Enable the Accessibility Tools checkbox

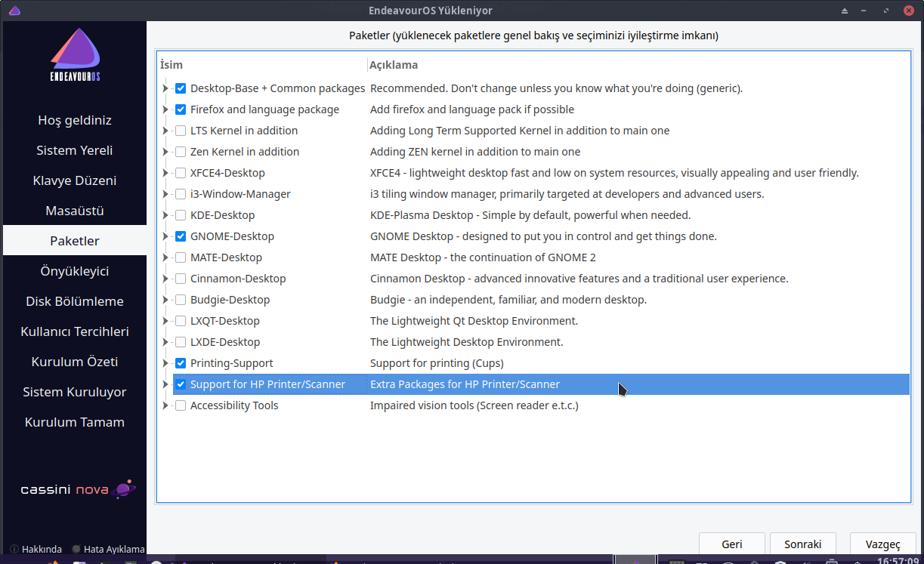click(181, 405)
